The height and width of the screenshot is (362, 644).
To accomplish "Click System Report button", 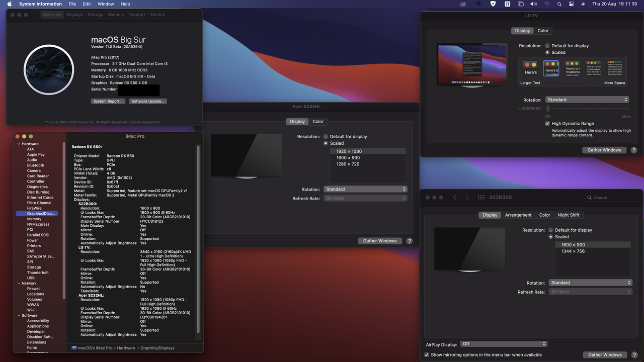I will click(x=108, y=101).
